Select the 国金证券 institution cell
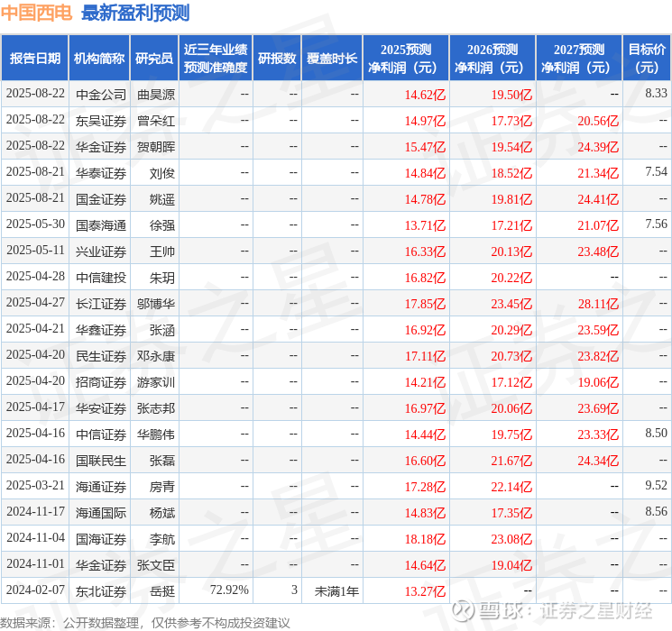 point(101,199)
